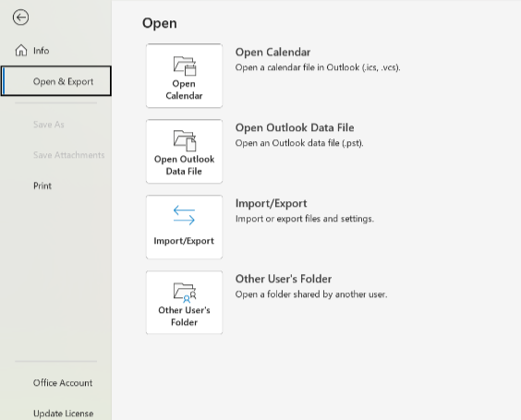The width and height of the screenshot is (521, 420).
Task: Select Save Attachments in the sidebar
Action: point(68,155)
